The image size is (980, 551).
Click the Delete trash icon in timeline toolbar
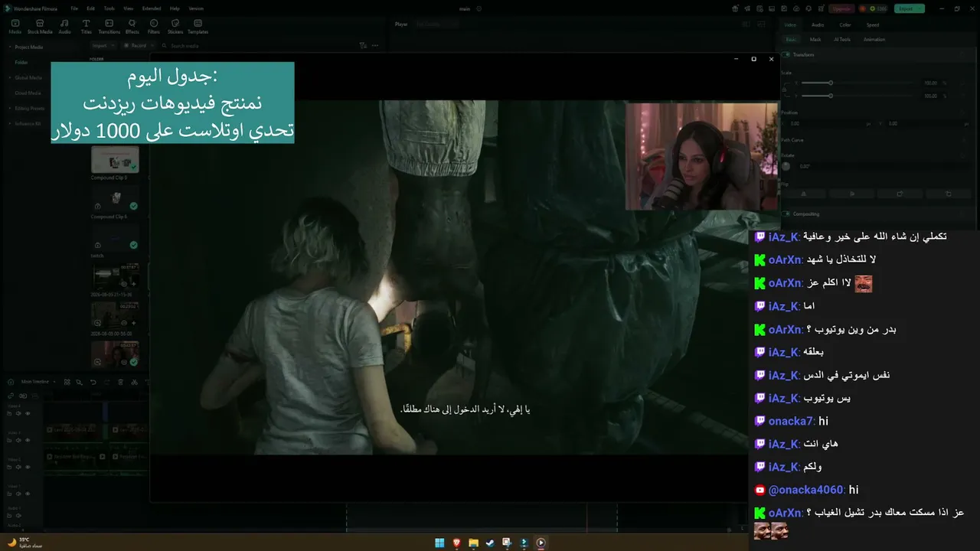click(120, 382)
